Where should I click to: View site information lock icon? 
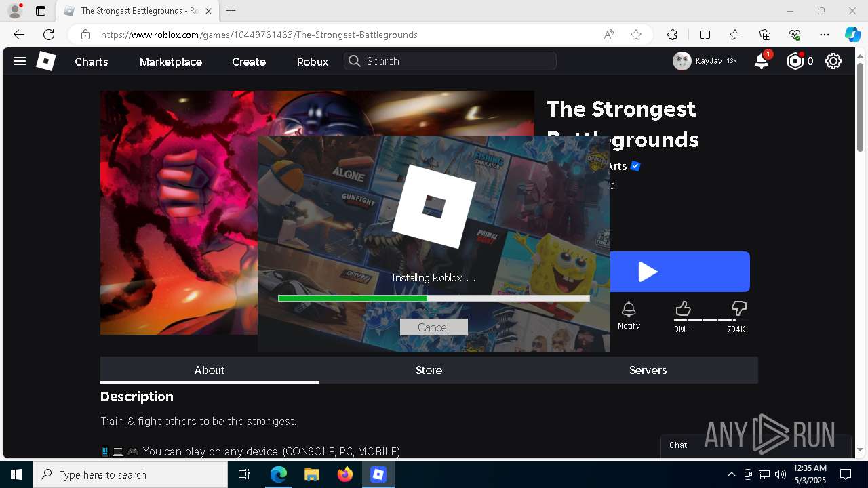tap(85, 35)
